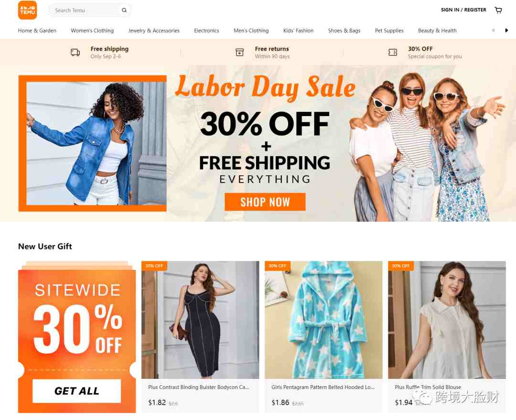516x420 pixels.
Task: Click the Temu logo icon
Action: (x=27, y=10)
